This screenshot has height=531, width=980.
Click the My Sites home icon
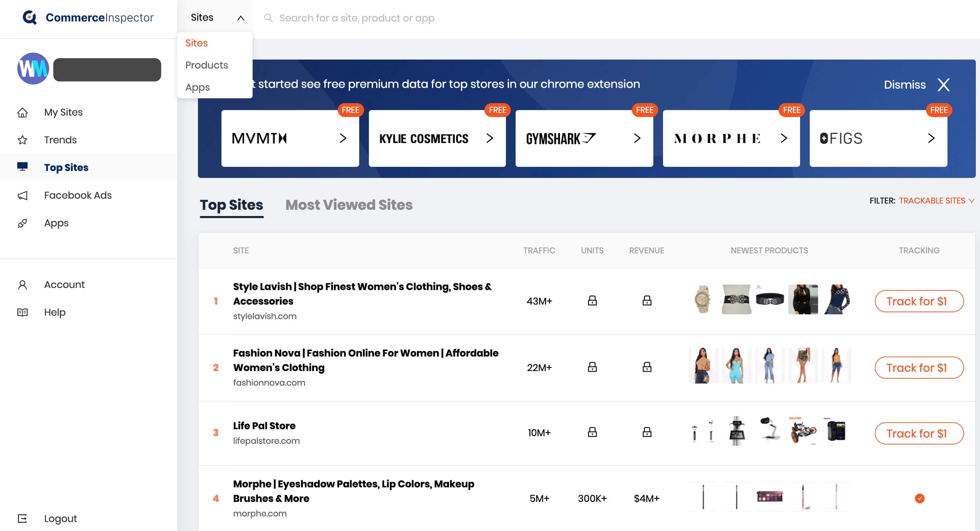[22, 112]
